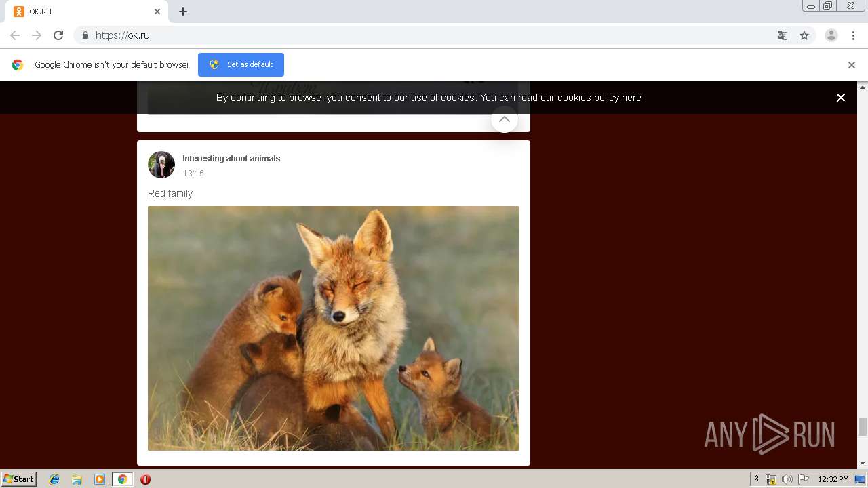Select the OK.RU browser tab
The image size is (868, 488).
tap(87, 12)
